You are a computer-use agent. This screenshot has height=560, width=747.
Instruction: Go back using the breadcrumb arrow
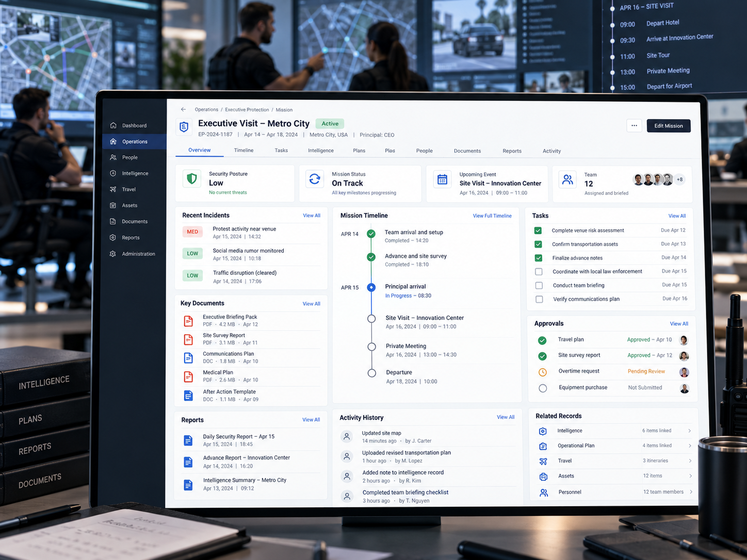(x=183, y=109)
